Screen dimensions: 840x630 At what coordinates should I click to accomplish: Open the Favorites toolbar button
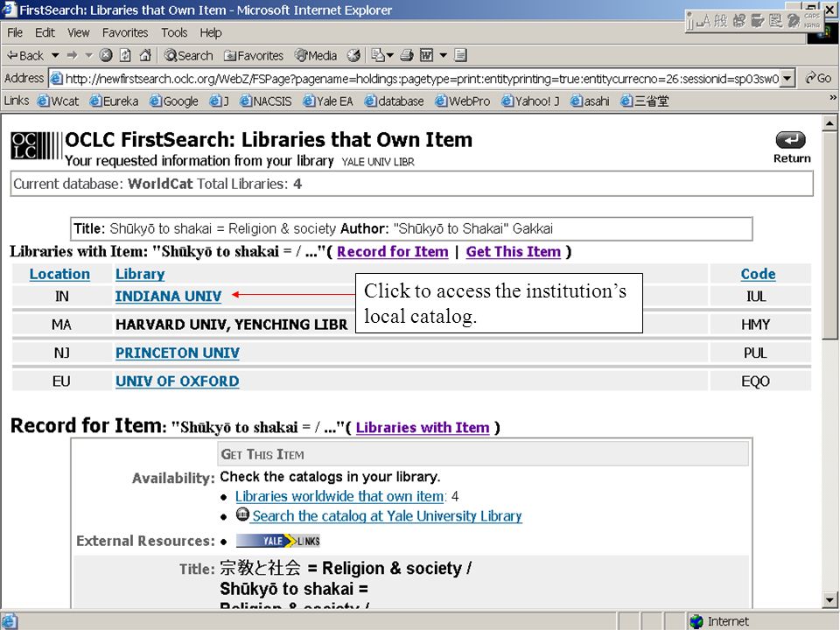(254, 55)
